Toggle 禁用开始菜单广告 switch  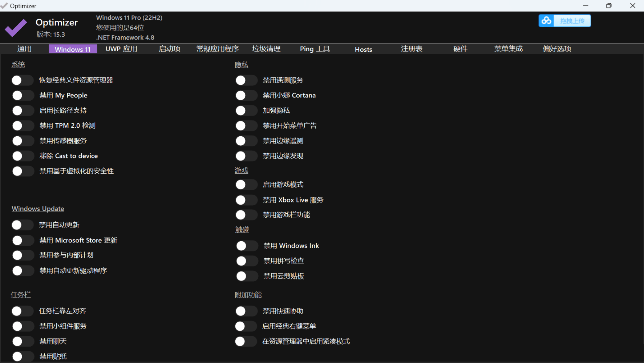coord(246,126)
